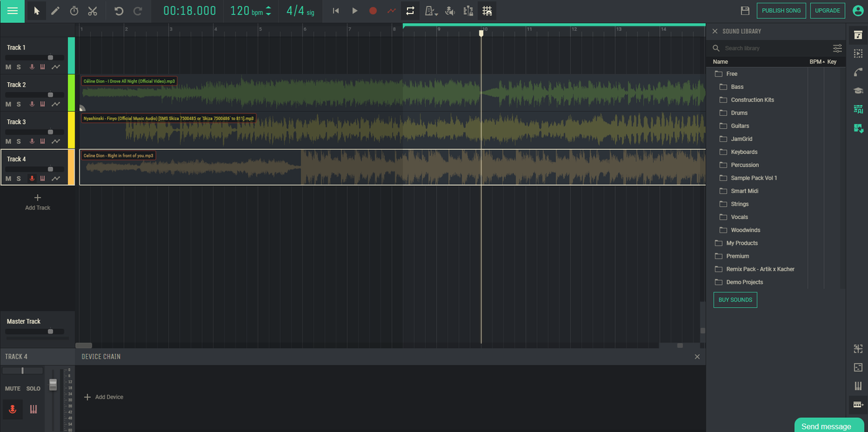
Task: Skip back to song start
Action: (x=336, y=11)
